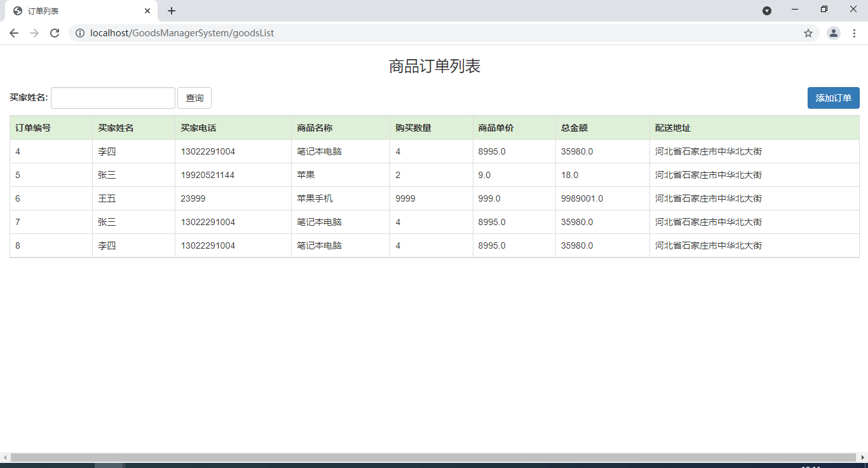Click the 买家姓名: label beside search box

[29, 97]
